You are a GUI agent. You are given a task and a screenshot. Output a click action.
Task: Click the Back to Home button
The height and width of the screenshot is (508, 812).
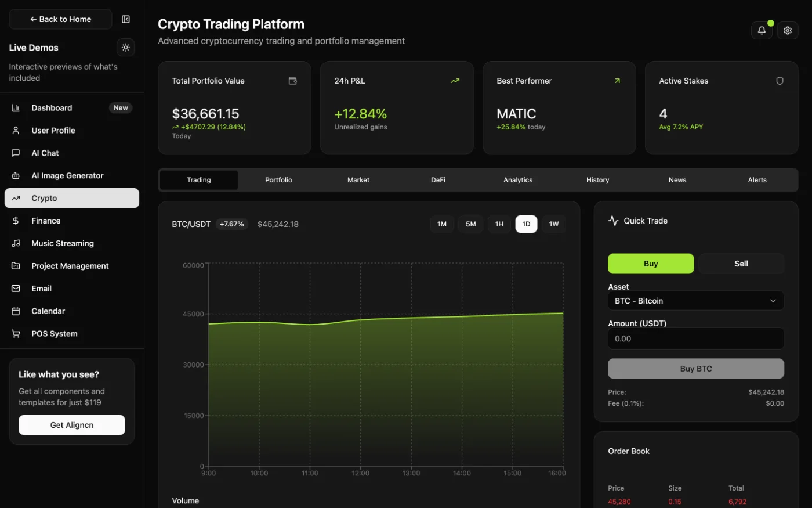pos(60,19)
